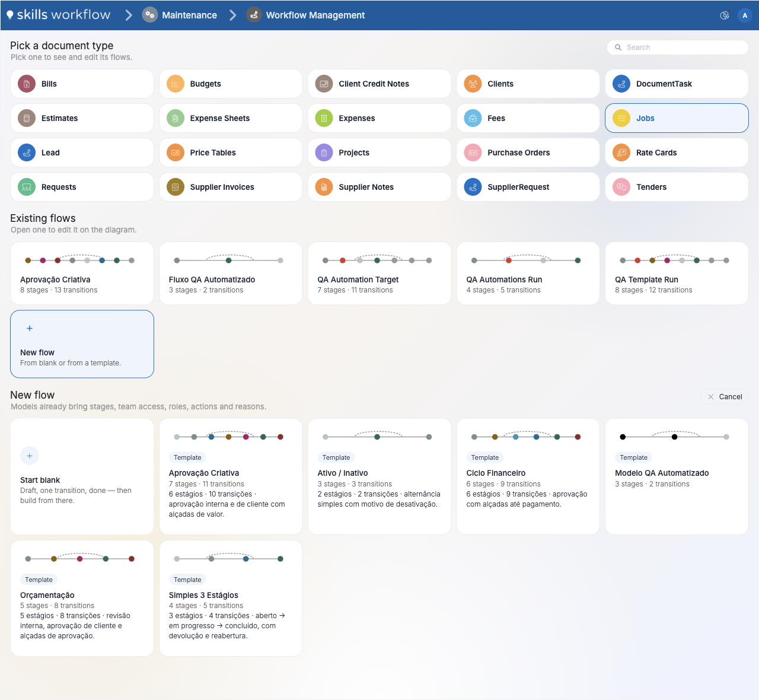Viewport: 759px width, 700px height.
Task: Focus the document type search field
Action: point(678,47)
